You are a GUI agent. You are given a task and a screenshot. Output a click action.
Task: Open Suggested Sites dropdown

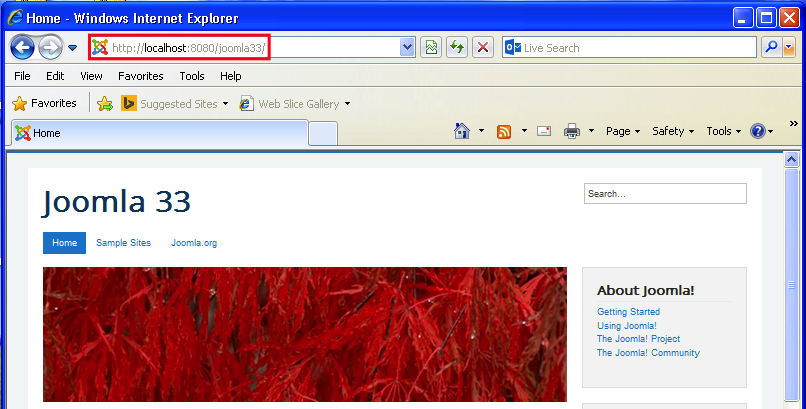(x=175, y=104)
